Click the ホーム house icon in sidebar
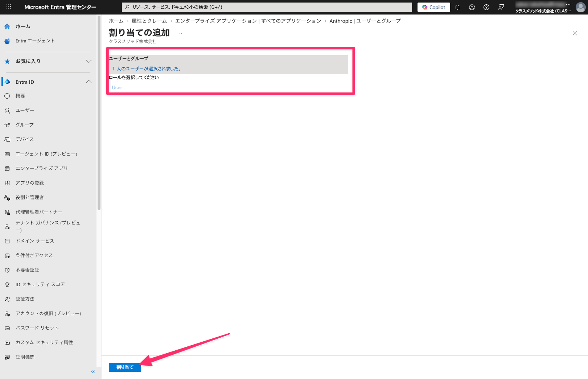Screen dimensions: 588x379 [7, 26]
